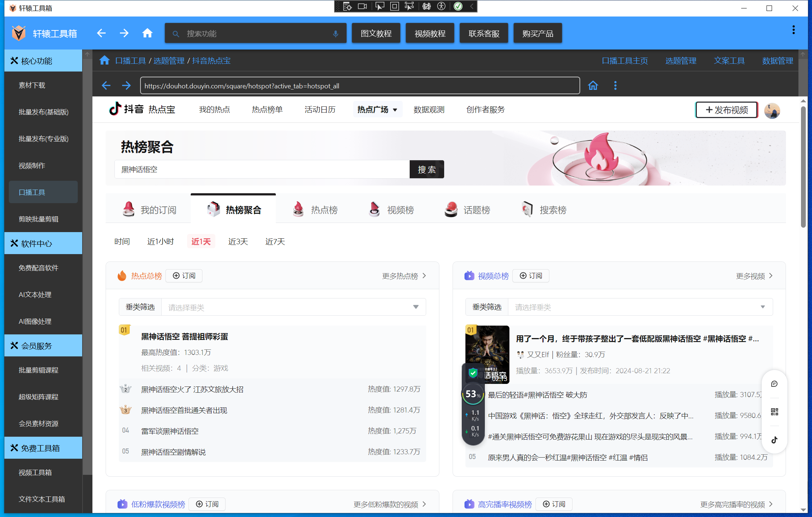Expand the 热点广场 dropdown menu
The height and width of the screenshot is (517, 812).
pyautogui.click(x=377, y=110)
